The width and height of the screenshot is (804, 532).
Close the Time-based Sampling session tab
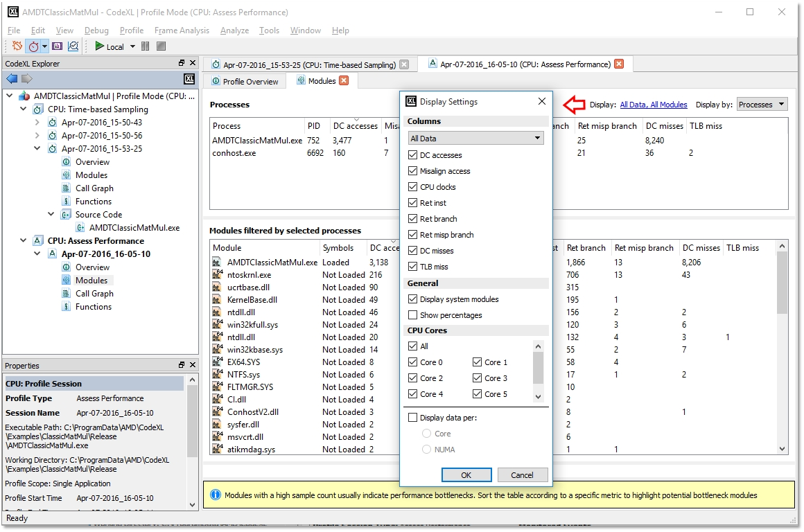coord(404,64)
